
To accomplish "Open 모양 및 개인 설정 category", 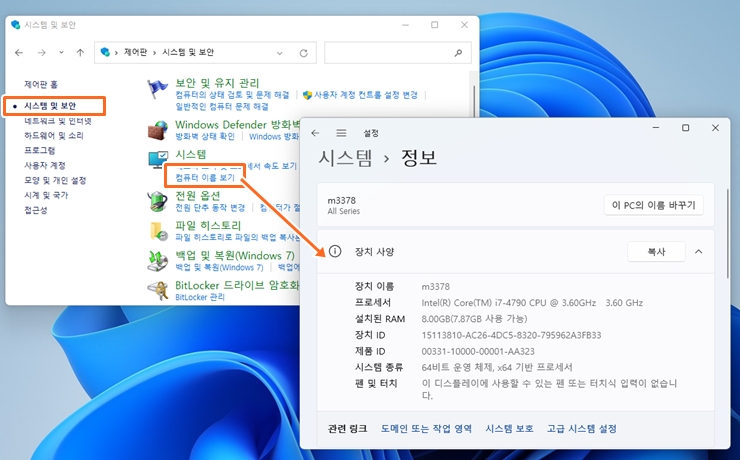I will coord(55,180).
